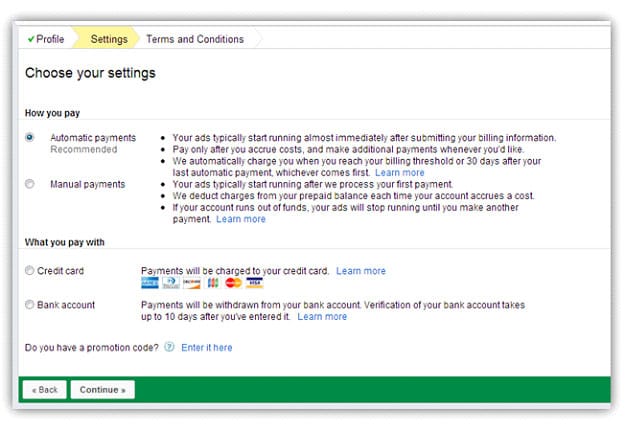This screenshot has width=625, height=430.
Task: Pick the Bank account radio button
Action: (x=29, y=304)
